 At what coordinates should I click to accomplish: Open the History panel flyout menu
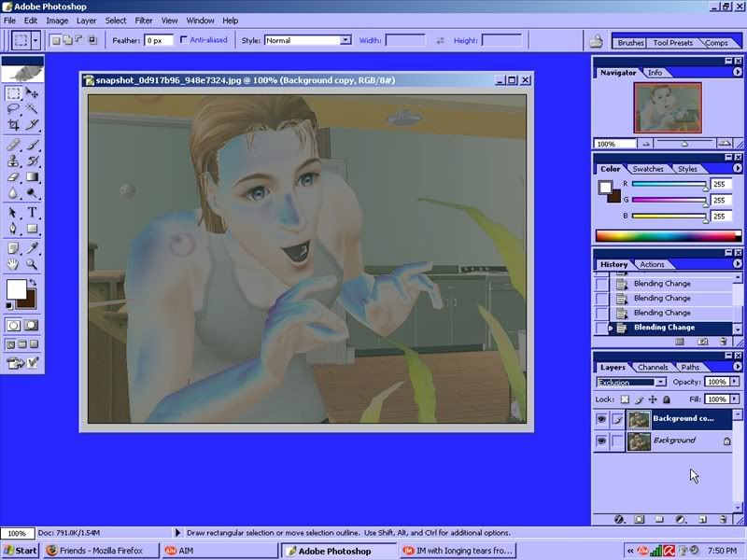tap(738, 263)
